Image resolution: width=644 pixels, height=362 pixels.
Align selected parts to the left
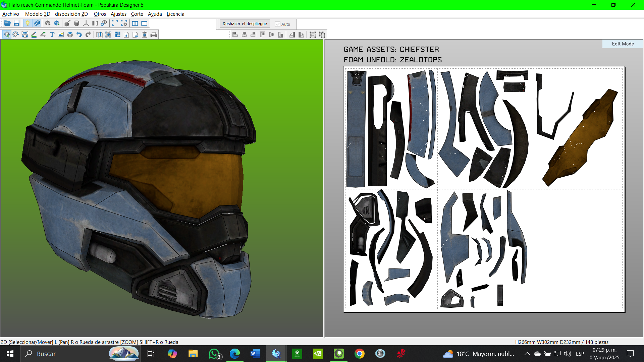(x=235, y=35)
